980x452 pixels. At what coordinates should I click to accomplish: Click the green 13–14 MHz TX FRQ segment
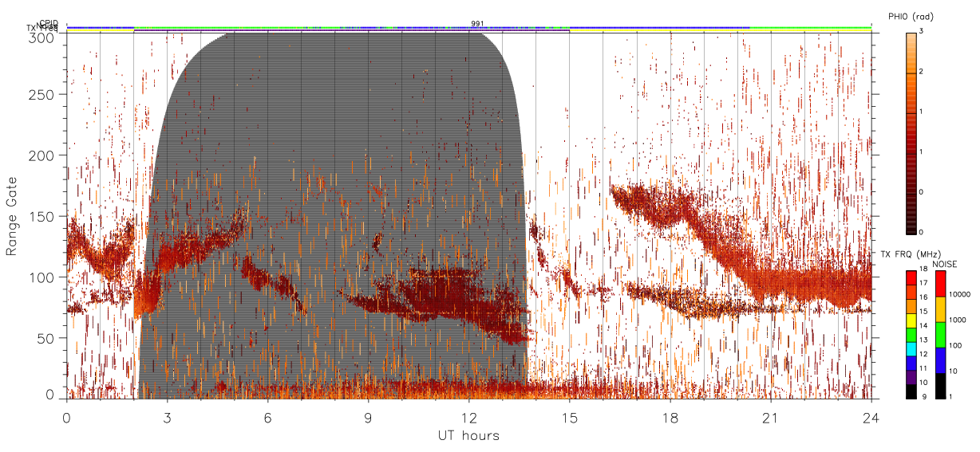(911, 335)
